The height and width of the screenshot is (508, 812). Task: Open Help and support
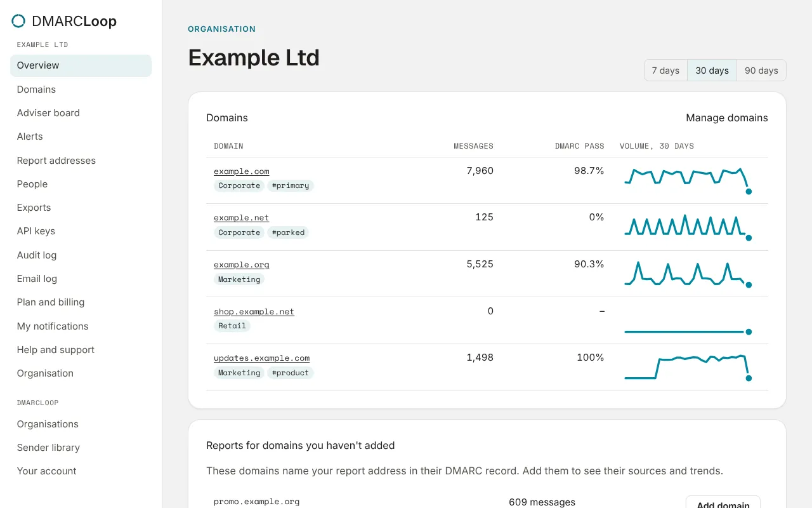(x=81, y=350)
